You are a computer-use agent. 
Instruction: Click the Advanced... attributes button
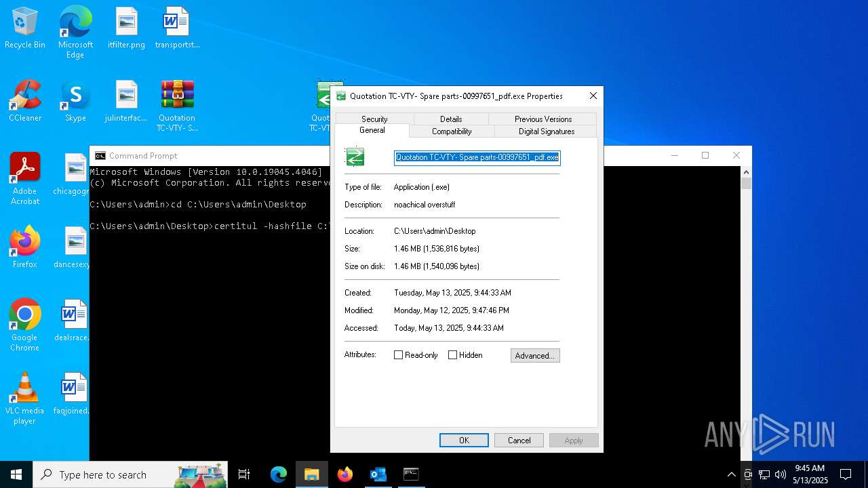coord(535,356)
